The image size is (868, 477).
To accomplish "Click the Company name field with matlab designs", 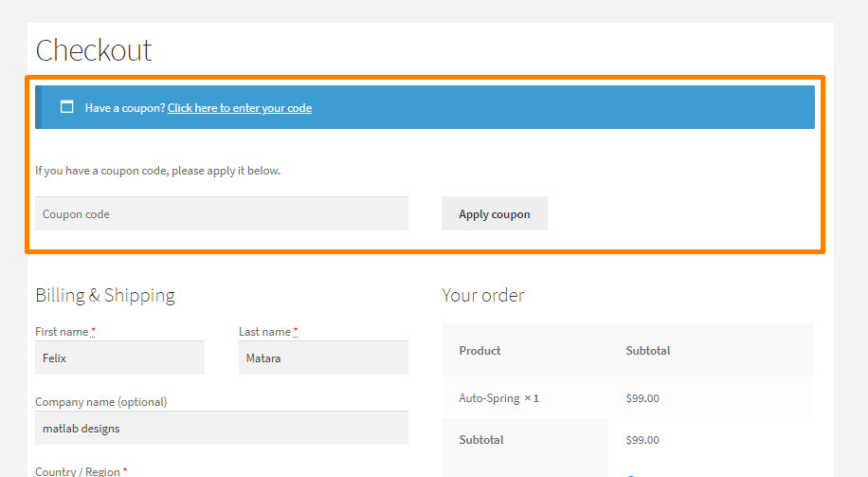I will (x=222, y=428).
